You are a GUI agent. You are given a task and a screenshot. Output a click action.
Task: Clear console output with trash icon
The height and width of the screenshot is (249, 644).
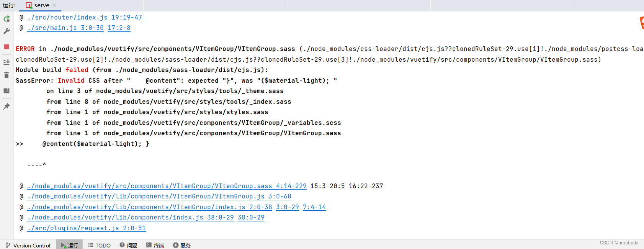tap(7, 75)
